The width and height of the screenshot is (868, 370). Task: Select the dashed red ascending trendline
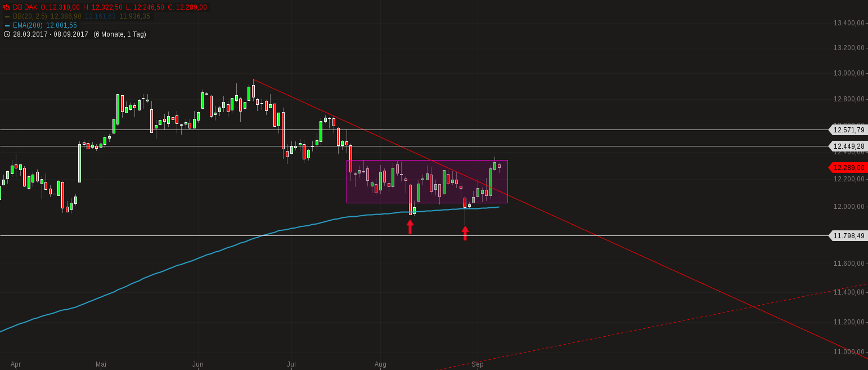(x=653, y=327)
